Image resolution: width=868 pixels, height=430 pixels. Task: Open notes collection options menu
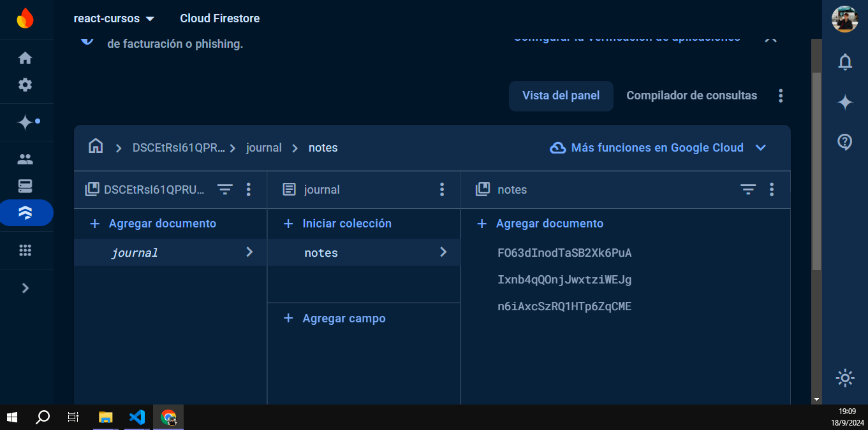point(772,189)
